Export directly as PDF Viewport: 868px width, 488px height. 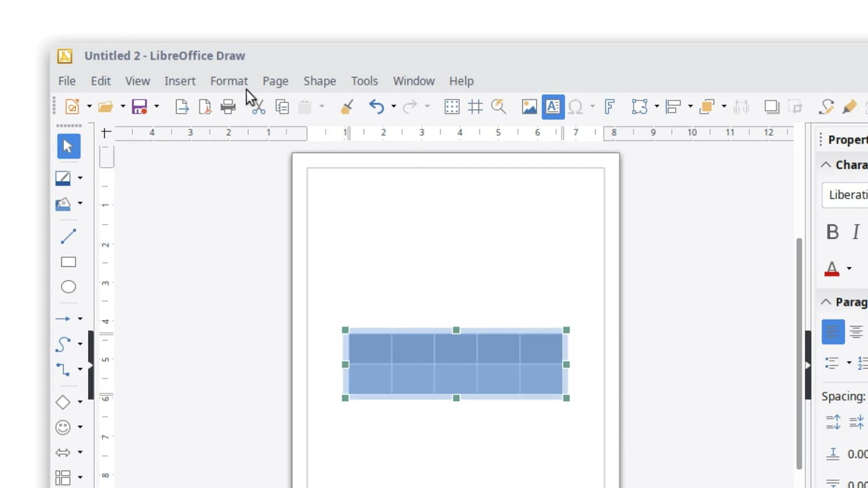pyautogui.click(x=205, y=106)
